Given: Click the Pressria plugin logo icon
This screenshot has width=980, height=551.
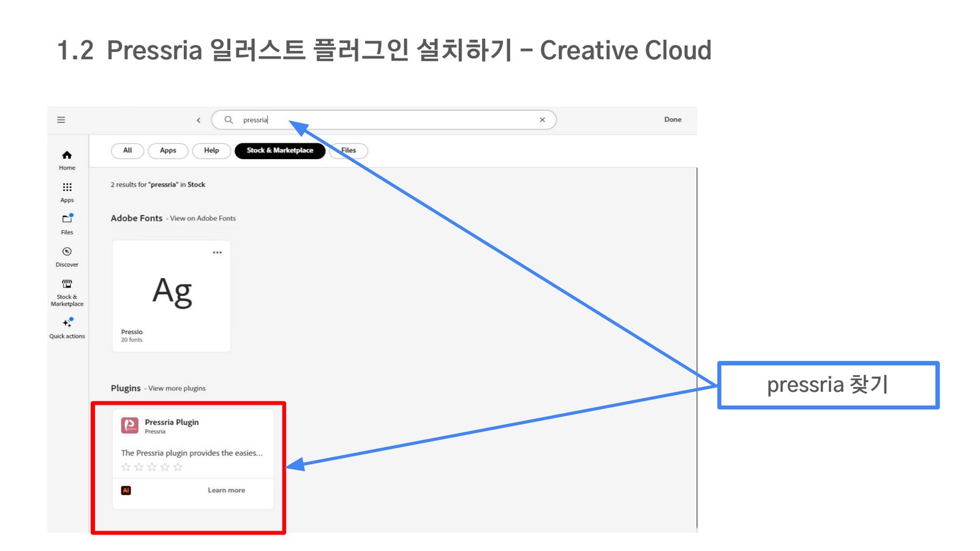Looking at the screenshot, I should point(130,425).
